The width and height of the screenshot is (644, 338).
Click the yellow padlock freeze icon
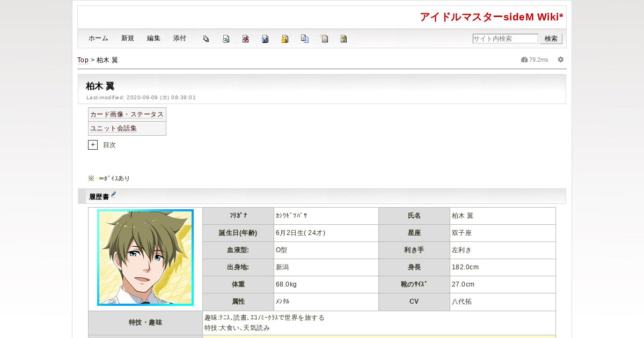click(285, 39)
